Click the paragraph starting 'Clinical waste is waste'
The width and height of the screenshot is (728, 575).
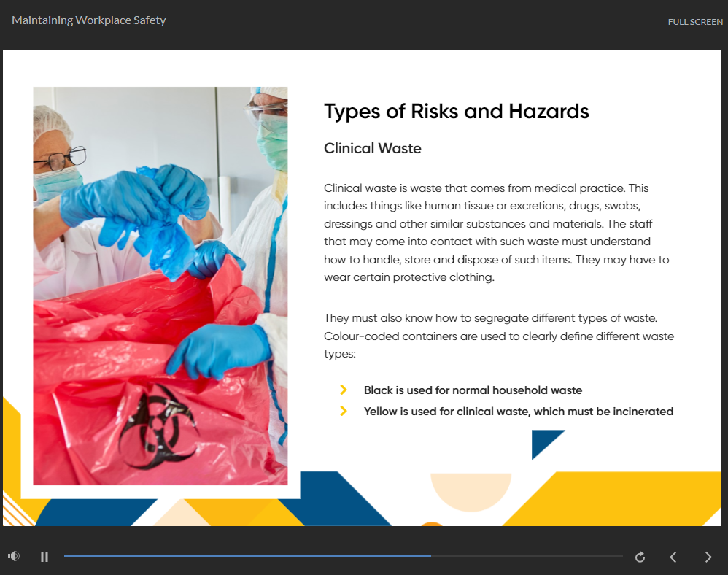pos(497,233)
